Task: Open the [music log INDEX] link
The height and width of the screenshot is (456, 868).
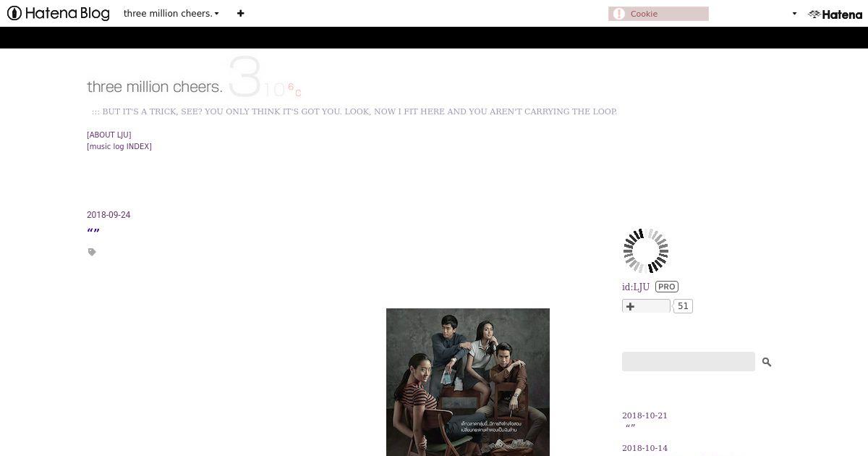Action: pos(119,146)
